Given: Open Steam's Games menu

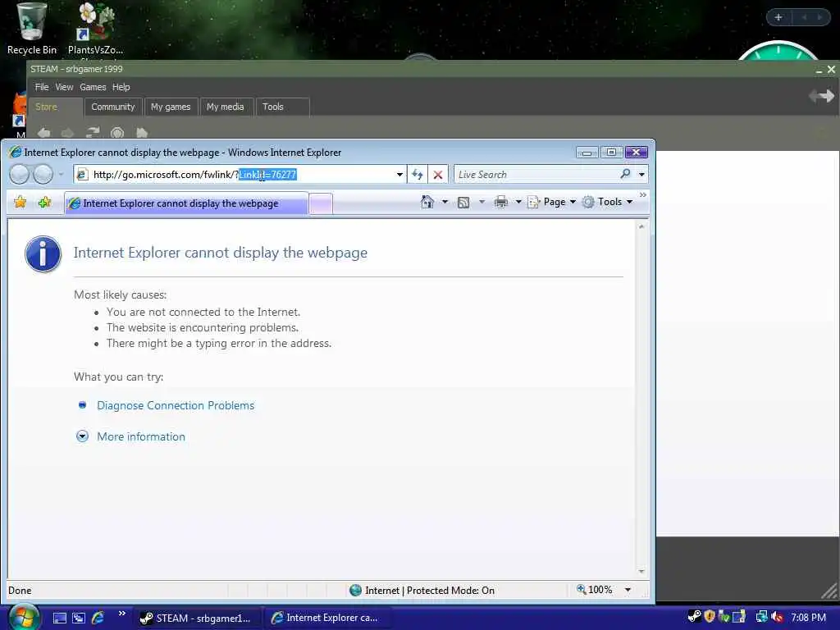Looking at the screenshot, I should (x=93, y=87).
